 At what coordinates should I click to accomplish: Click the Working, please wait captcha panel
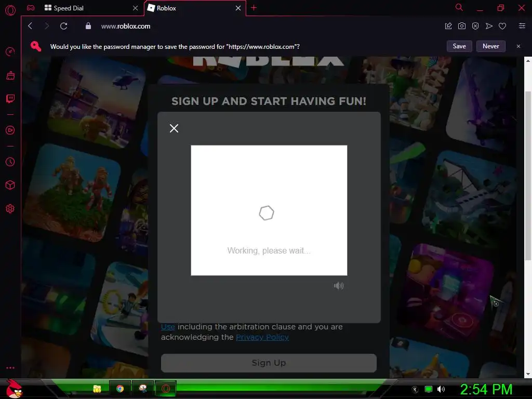[269, 210]
